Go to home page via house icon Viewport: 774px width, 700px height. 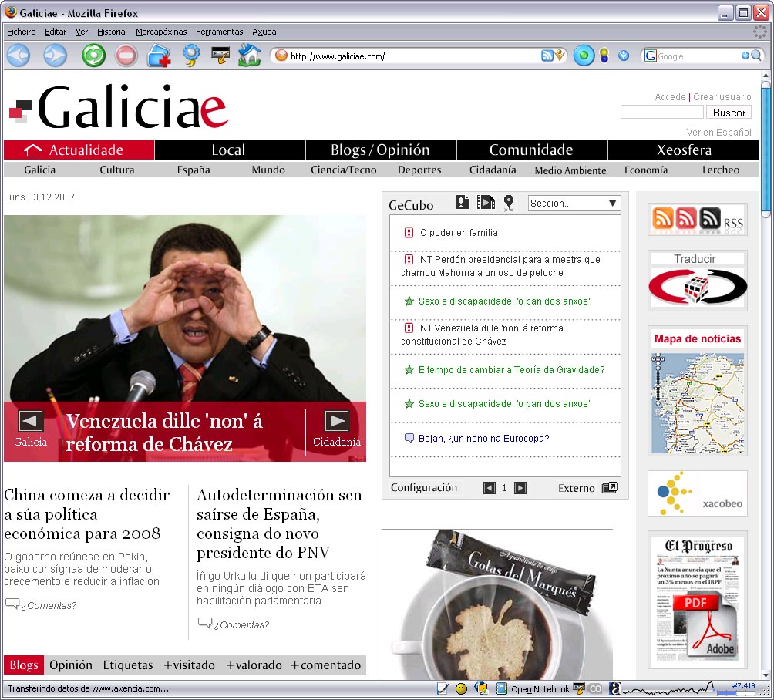pos(250,56)
